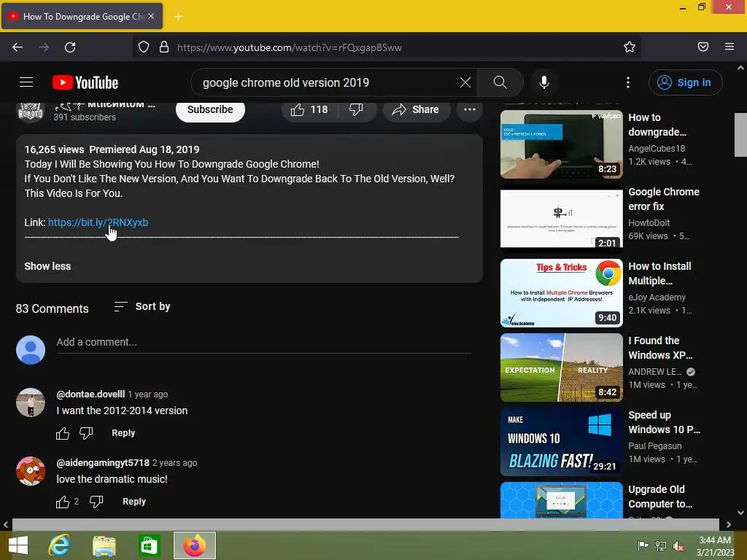Open Firefox tracking protection shield

[x=144, y=47]
